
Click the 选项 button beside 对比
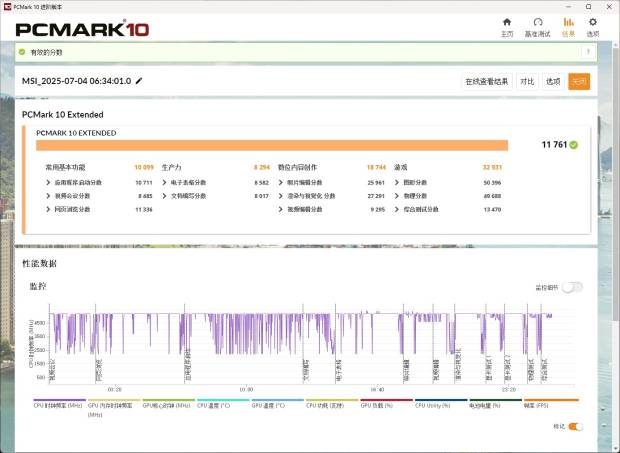(x=553, y=81)
